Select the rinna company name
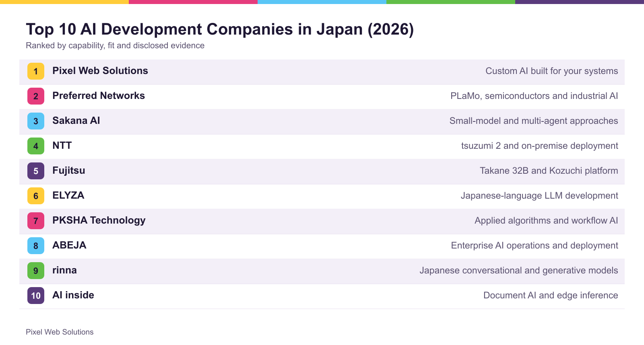644x345 pixels. pyautogui.click(x=64, y=270)
